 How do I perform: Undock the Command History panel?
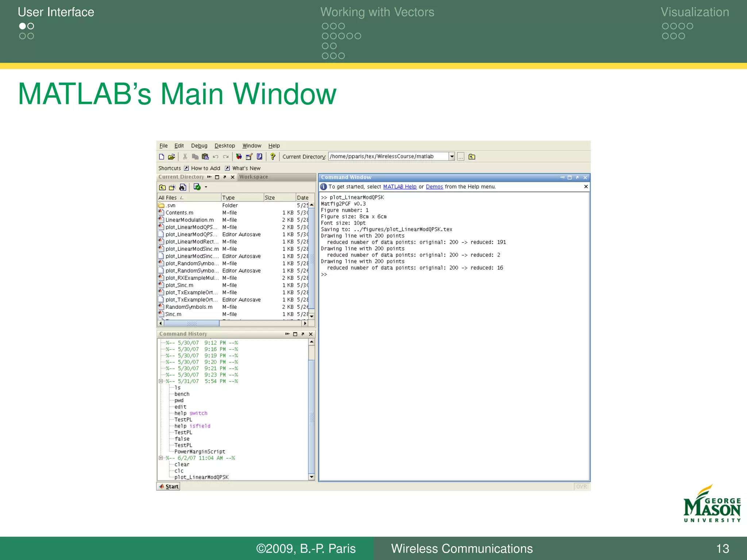pyautogui.click(x=303, y=334)
